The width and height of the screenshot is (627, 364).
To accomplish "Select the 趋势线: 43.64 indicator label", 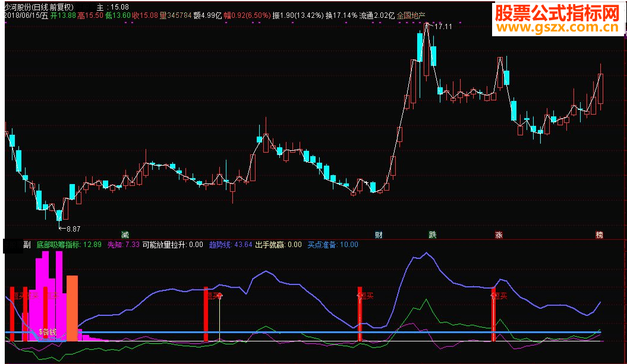I will pyautogui.click(x=231, y=245).
